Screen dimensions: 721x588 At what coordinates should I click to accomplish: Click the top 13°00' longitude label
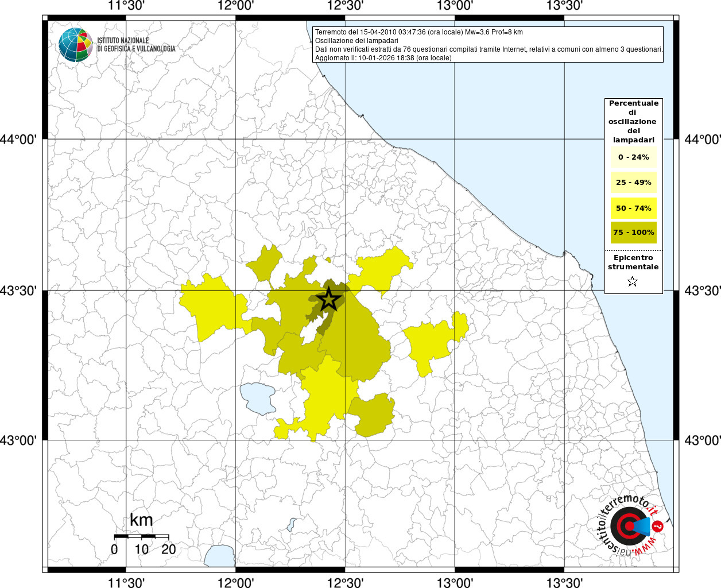[455, 6]
